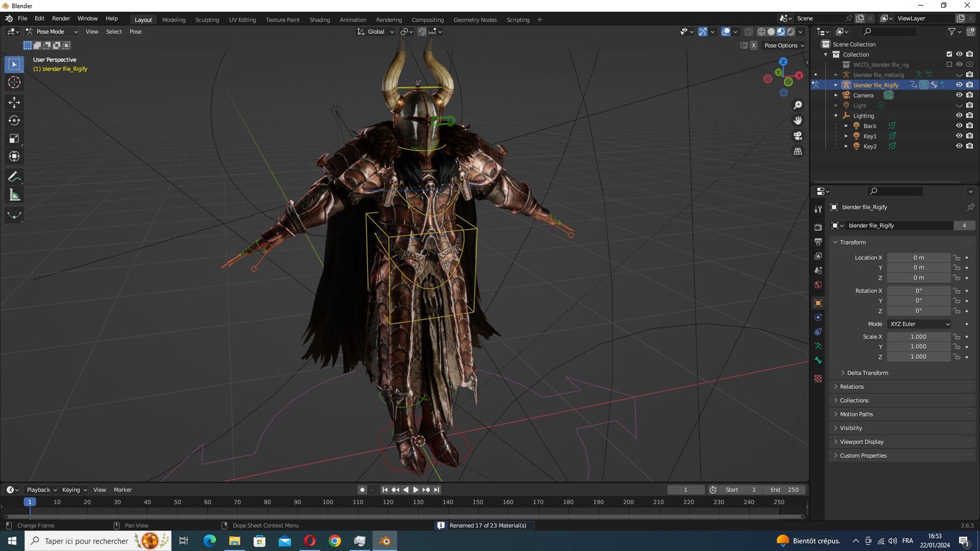Click the Cursor tool icon
Screen dimensions: 980x551
pos(14,83)
